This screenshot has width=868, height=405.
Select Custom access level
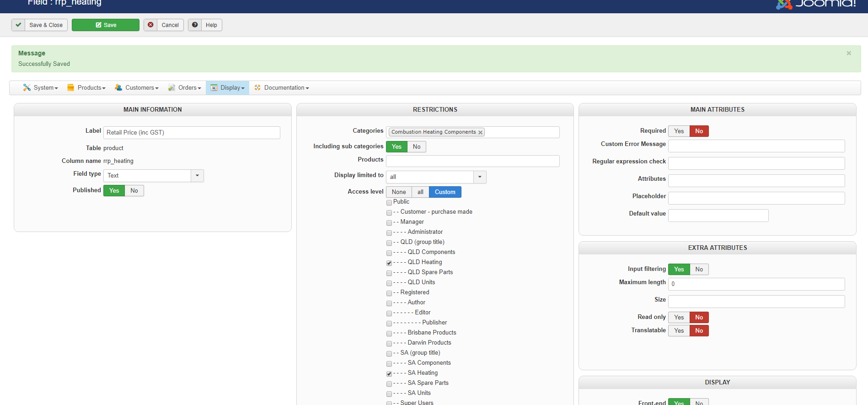pos(445,192)
